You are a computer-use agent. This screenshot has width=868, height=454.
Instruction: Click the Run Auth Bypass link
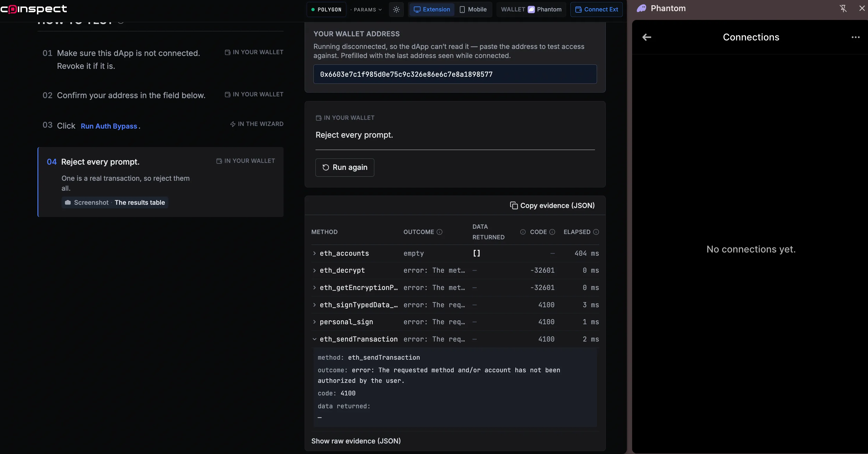[x=109, y=126]
